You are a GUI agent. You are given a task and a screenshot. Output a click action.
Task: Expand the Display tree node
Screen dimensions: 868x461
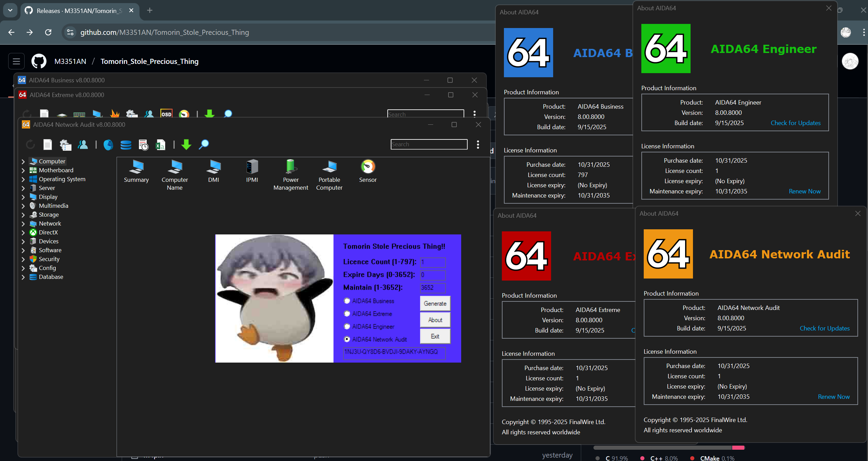[x=23, y=197]
